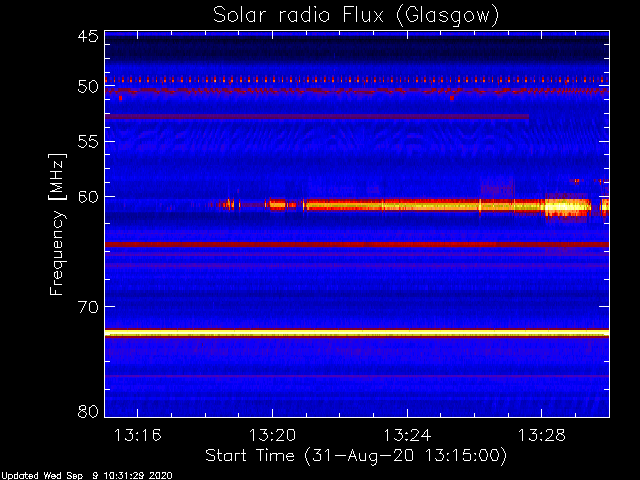640x480 pixels.
Task: Click the 45 frequency tick label
Action: (88, 36)
